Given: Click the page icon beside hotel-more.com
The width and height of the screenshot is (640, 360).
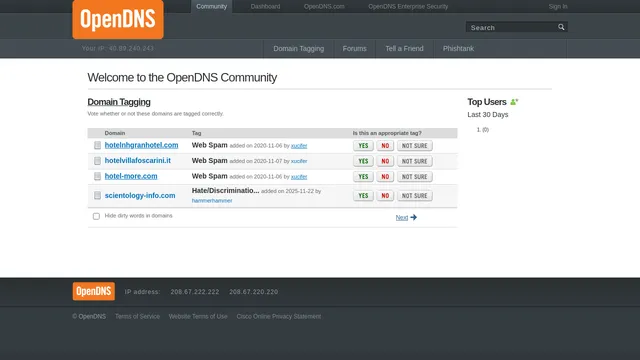Looking at the screenshot, I should click(97, 176).
